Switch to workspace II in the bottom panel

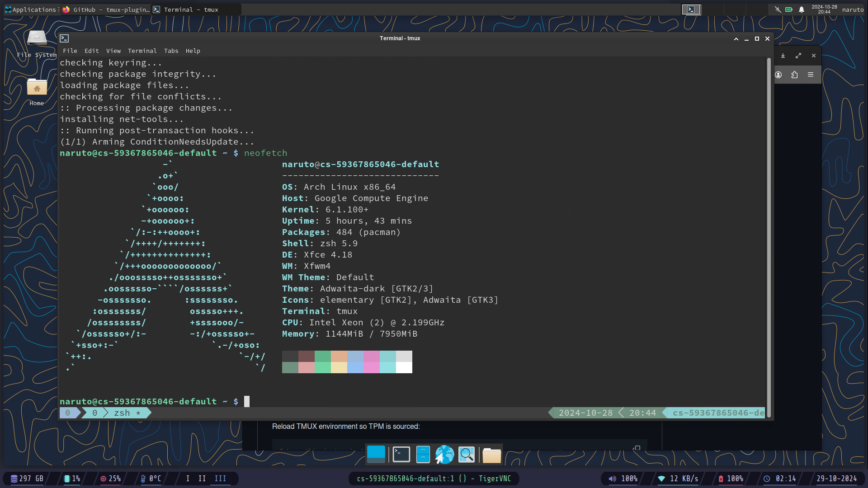tap(202, 479)
